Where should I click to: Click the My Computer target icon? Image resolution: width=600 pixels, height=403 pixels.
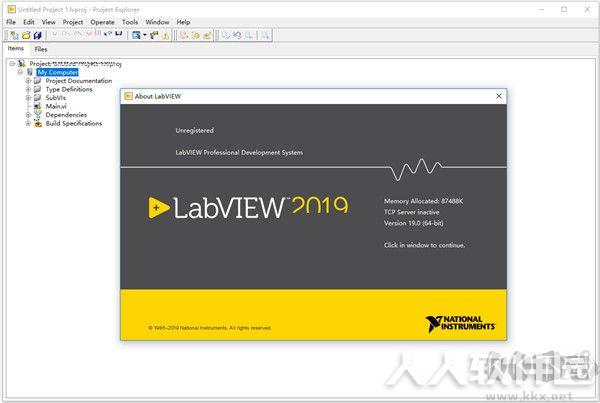pos(29,72)
